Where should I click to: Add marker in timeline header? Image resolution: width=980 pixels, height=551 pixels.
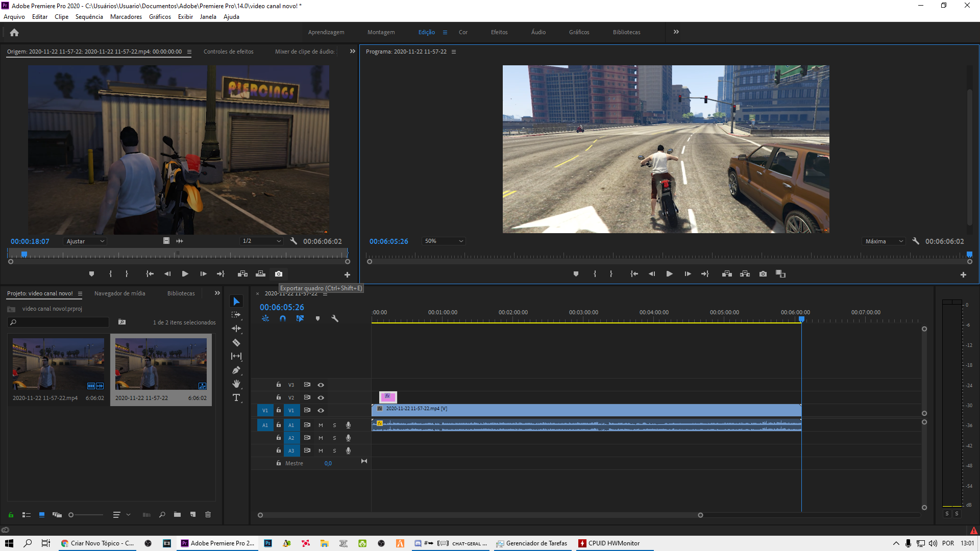(317, 318)
